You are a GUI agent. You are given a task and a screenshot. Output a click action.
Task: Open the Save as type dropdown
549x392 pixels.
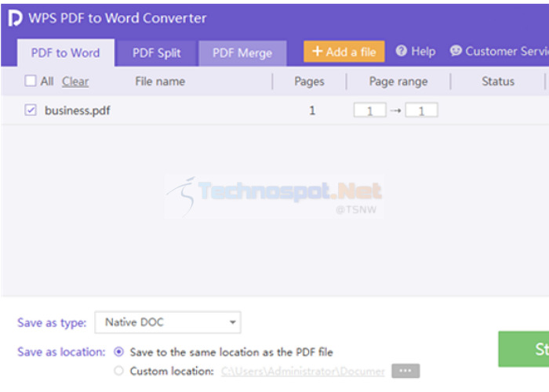168,322
